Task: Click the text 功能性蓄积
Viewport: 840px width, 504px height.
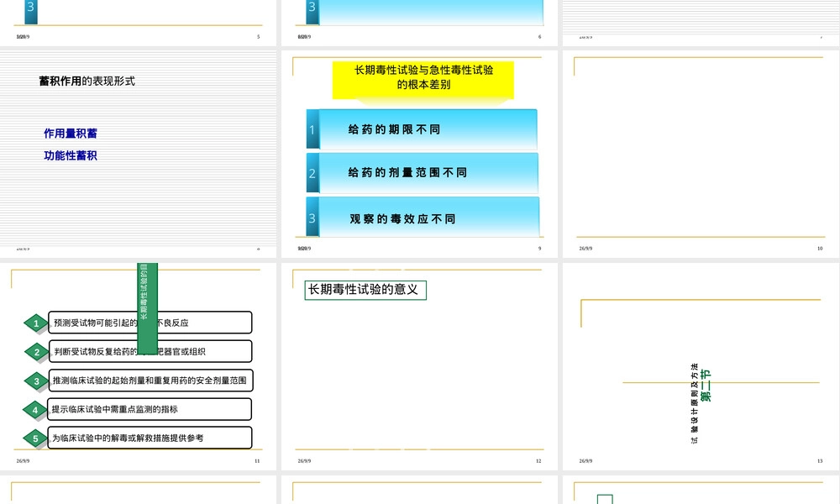Action: point(71,155)
